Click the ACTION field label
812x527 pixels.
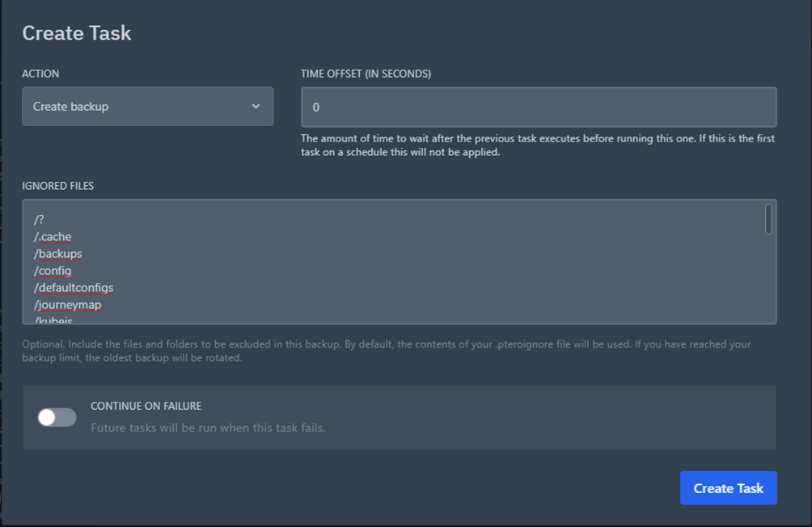pos(40,74)
